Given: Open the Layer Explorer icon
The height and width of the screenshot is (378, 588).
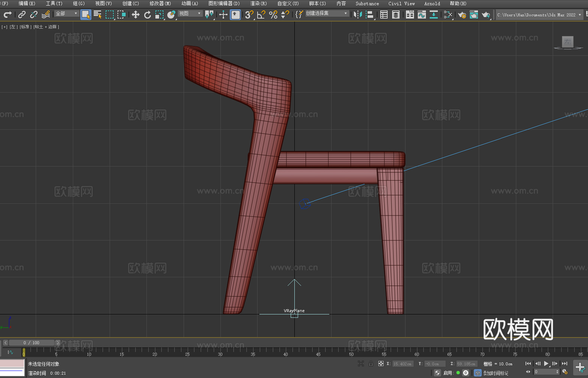Looking at the screenshot, I should coord(396,14).
